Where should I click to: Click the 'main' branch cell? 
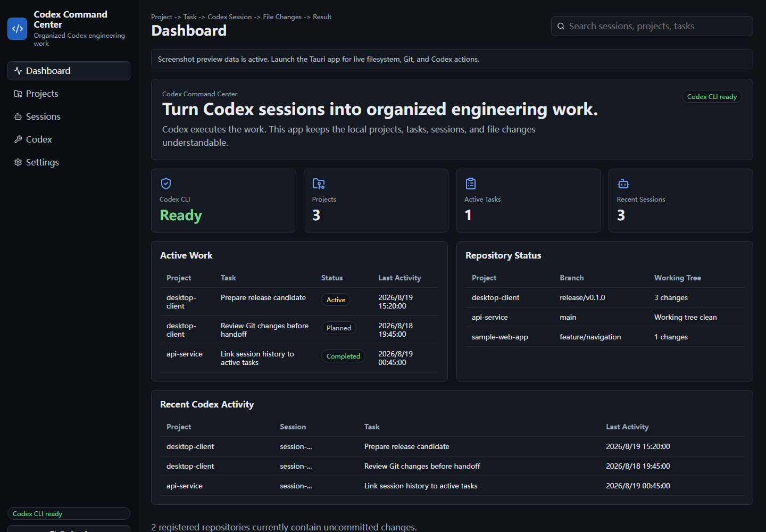[568, 317]
